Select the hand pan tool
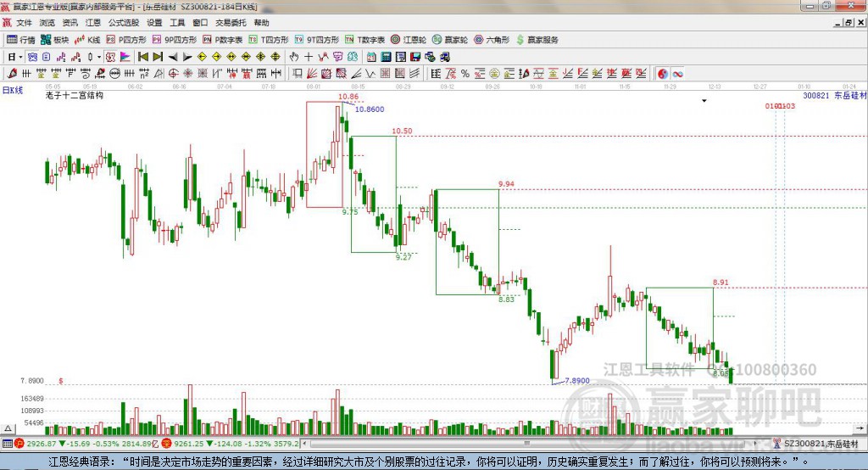The height and width of the screenshot is (470, 868). coord(294,57)
